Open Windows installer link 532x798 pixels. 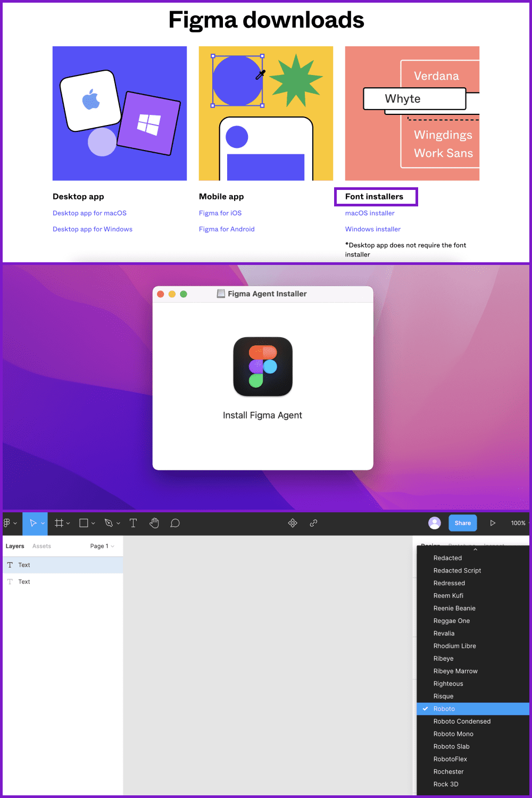tap(373, 229)
